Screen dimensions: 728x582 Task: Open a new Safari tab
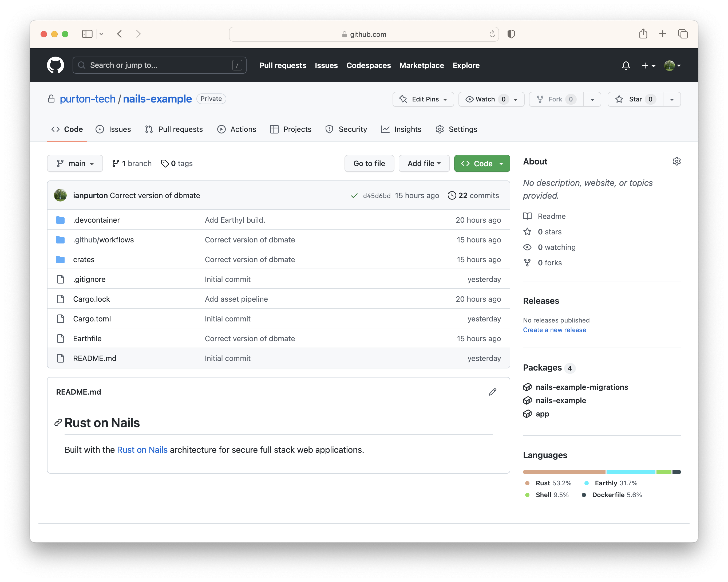pos(663,34)
